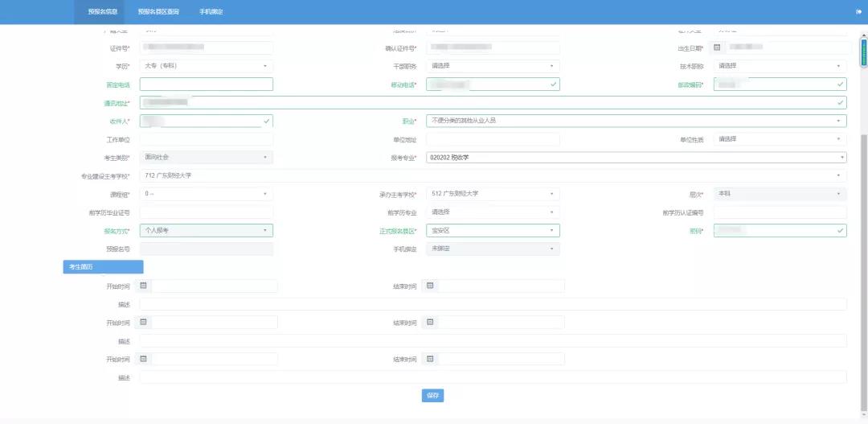The width and height of the screenshot is (868, 424).
Task: Open the 干部职务 dropdown
Action: 493,66
